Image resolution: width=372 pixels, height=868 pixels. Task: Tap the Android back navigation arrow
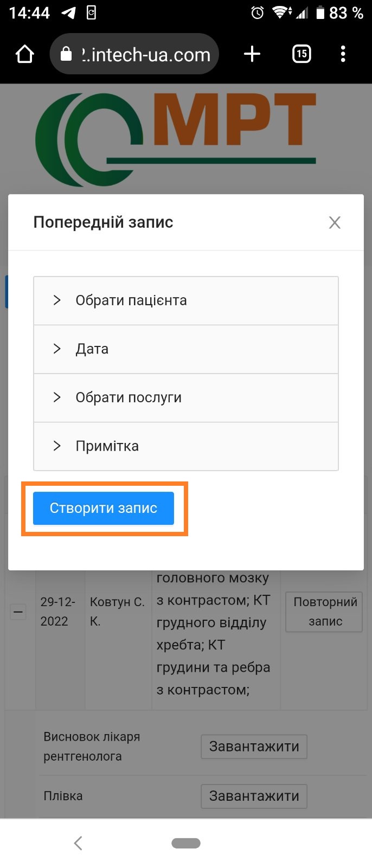click(x=79, y=843)
